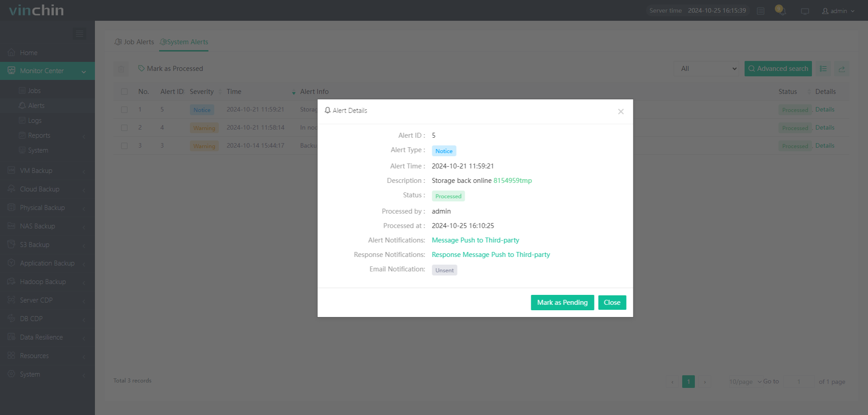868x415 pixels.
Task: Edit the Go to page input field
Action: click(x=798, y=382)
